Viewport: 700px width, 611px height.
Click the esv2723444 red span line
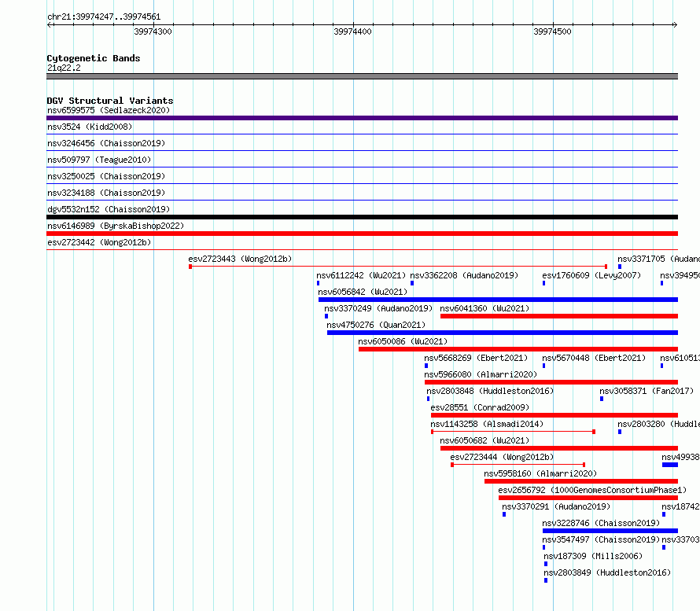point(518,465)
